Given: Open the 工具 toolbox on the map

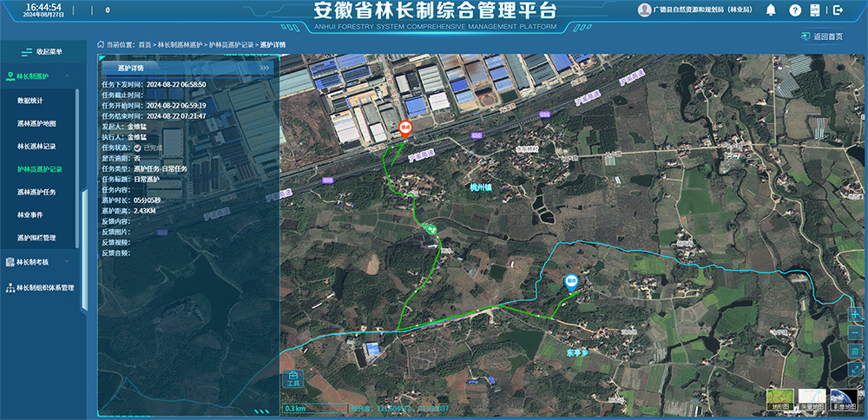Looking at the screenshot, I should pos(293,378).
